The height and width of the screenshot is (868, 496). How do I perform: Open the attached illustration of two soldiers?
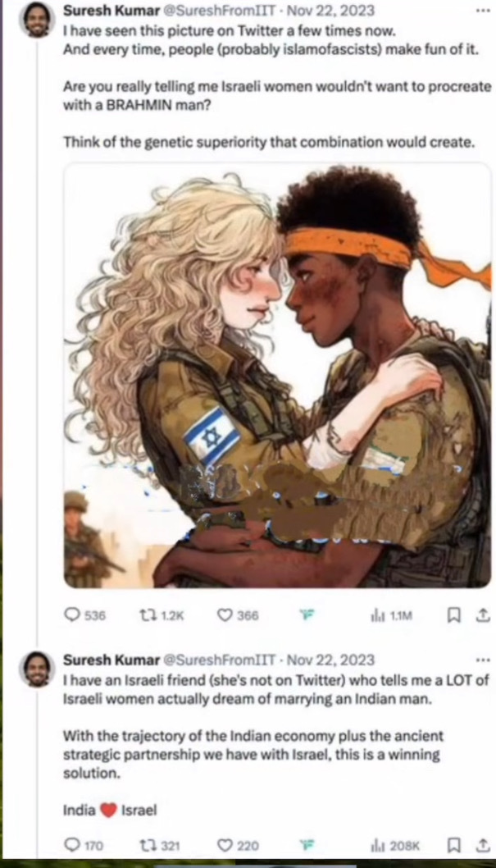(278, 375)
